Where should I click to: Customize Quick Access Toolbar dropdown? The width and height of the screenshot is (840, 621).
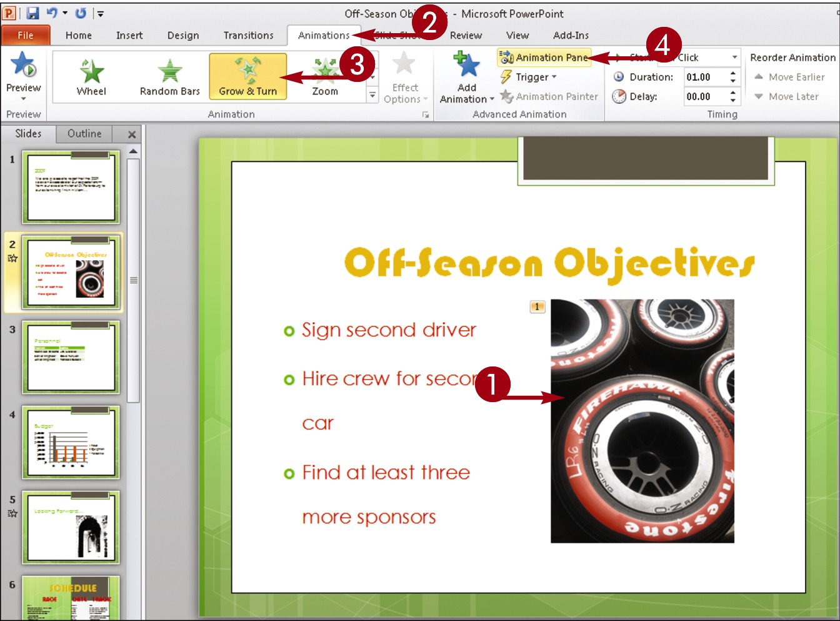pyautogui.click(x=100, y=13)
